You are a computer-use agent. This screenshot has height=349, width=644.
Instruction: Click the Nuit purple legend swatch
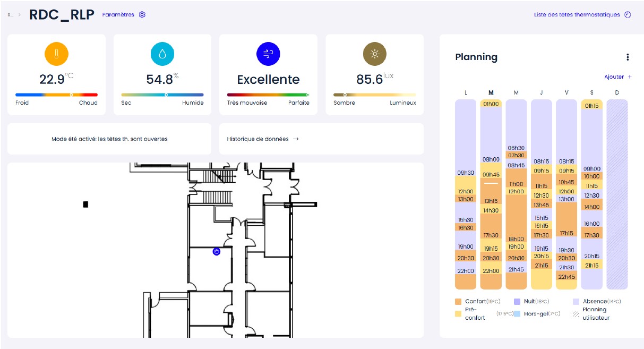[517, 302]
